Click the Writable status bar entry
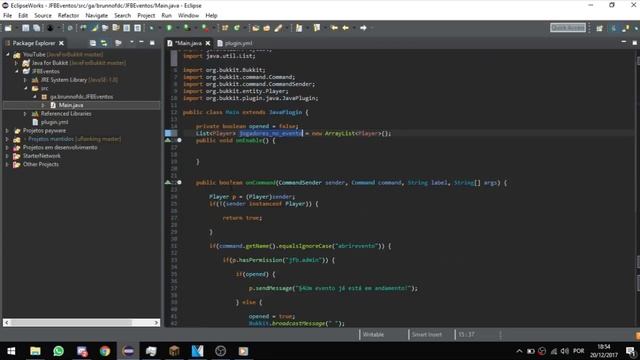 click(x=373, y=334)
